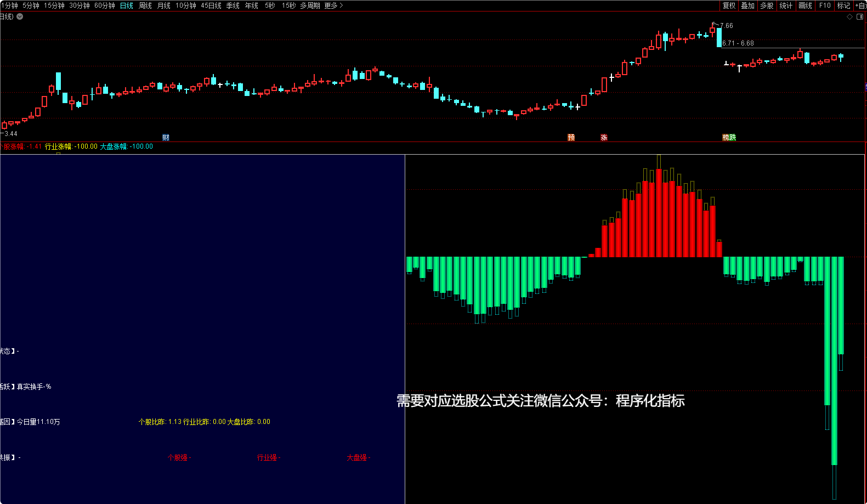Open the 复权 adjustment menu
This screenshot has height=504, width=867.
coord(729,5)
